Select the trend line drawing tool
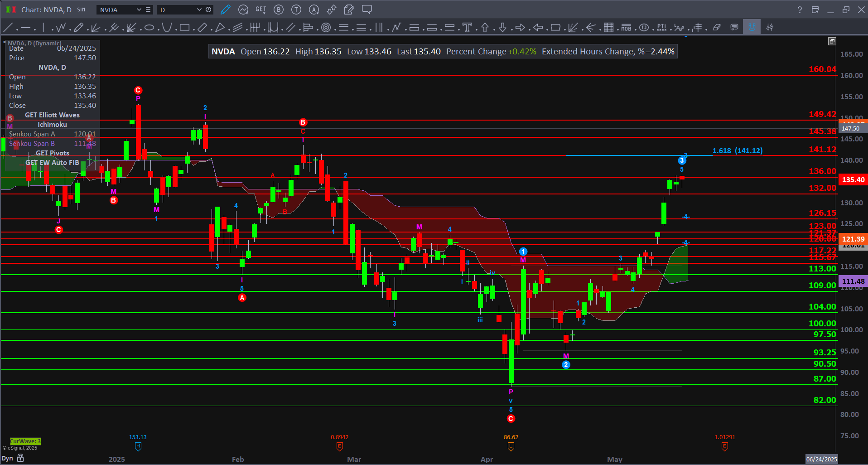868x465 pixels. [x=8, y=28]
